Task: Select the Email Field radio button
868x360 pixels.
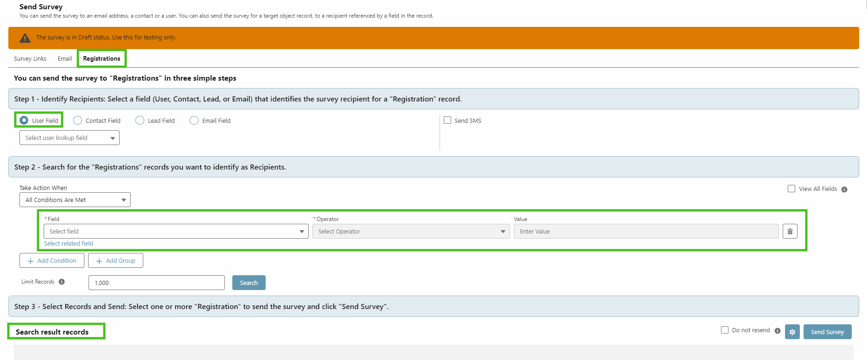Action: click(194, 120)
